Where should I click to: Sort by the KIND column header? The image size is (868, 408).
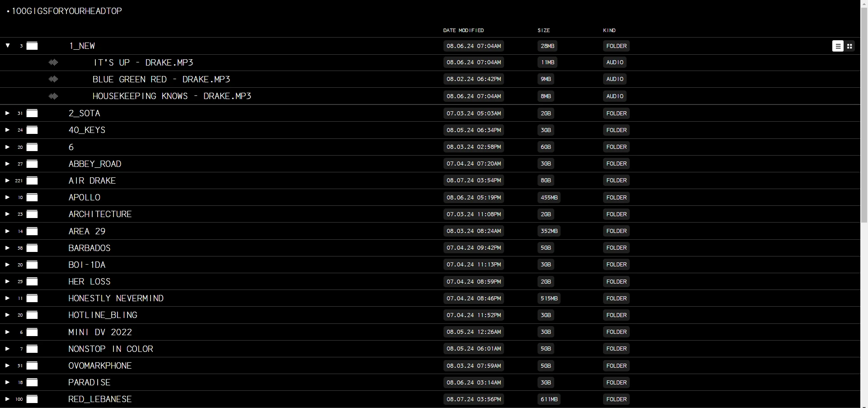tap(609, 30)
